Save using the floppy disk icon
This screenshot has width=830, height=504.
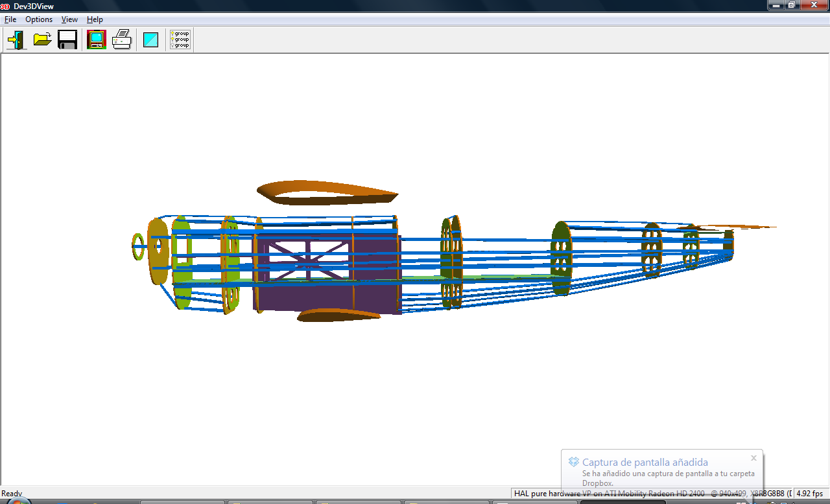click(x=67, y=40)
